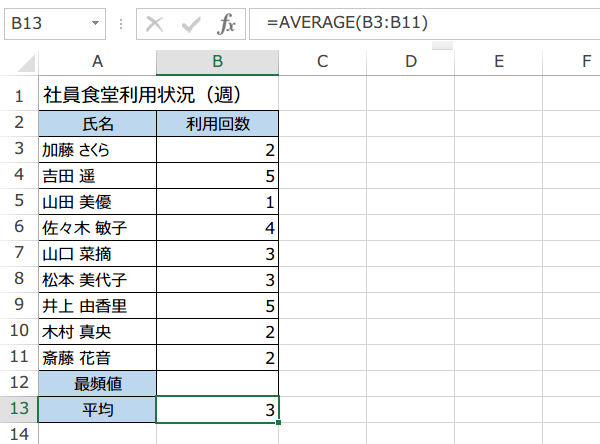This screenshot has height=444, width=600.
Task: Click the Cancel (X) formula icon
Action: click(x=155, y=24)
